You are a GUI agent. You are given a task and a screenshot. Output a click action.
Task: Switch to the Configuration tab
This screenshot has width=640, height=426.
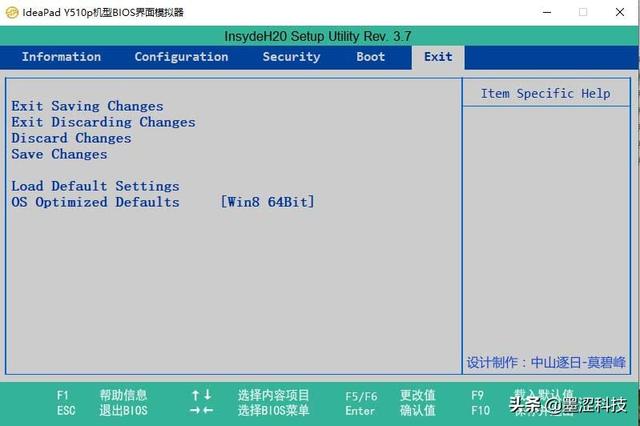coord(181,57)
